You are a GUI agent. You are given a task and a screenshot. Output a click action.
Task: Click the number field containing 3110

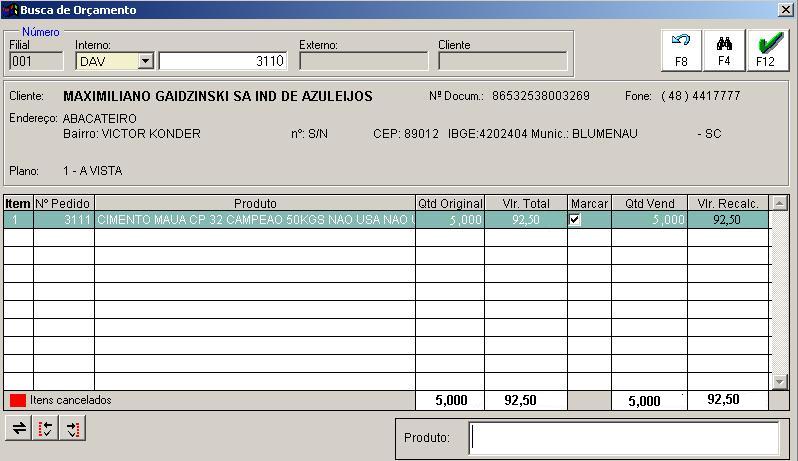[x=223, y=61]
